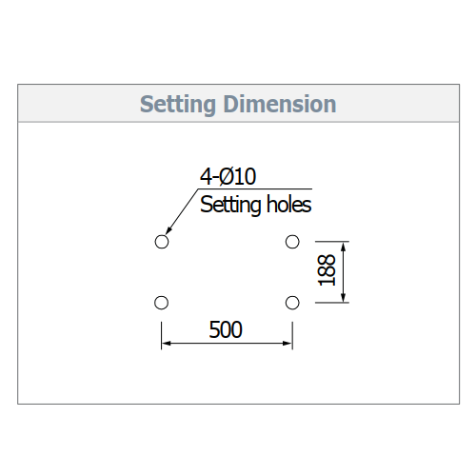Click the top-left setting hole circle

tap(162, 242)
